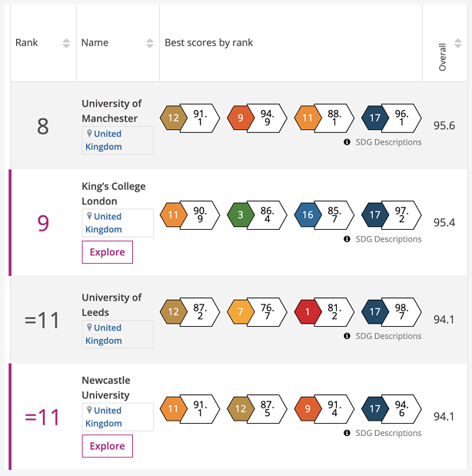Sort the table by Rank column arrows

pos(66,43)
